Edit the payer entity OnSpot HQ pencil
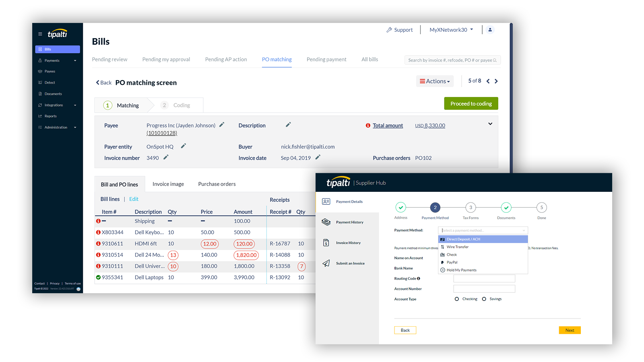 point(183,146)
